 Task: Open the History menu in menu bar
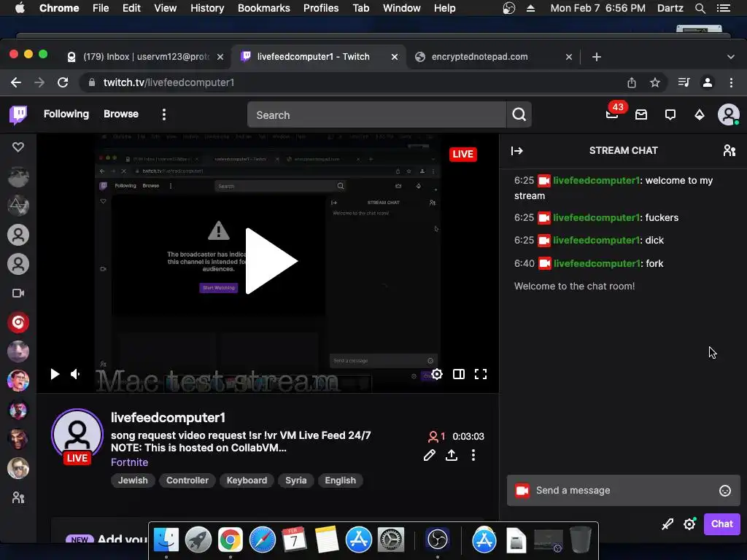pyautogui.click(x=207, y=8)
